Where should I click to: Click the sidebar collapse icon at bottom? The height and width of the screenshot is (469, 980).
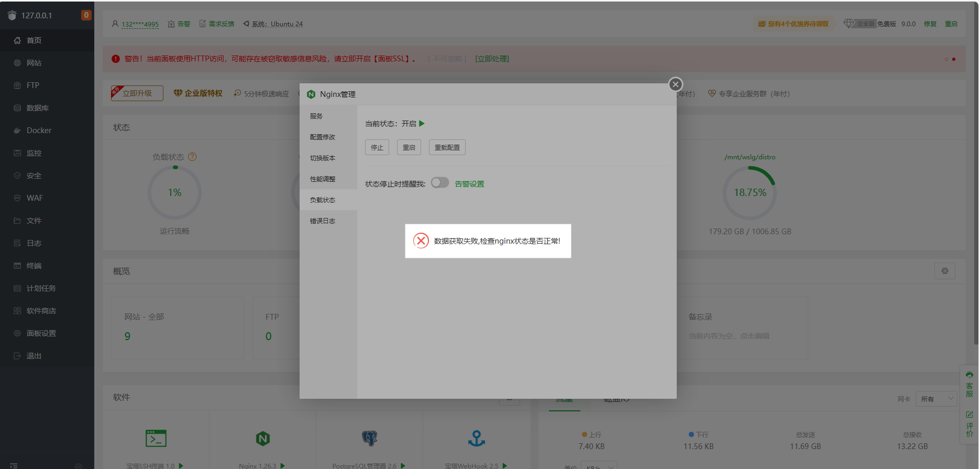[x=14, y=465]
